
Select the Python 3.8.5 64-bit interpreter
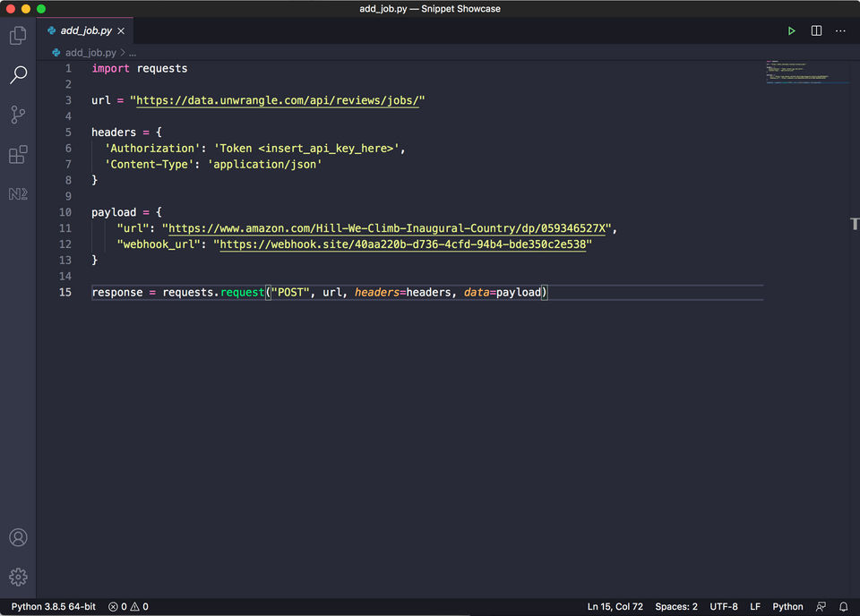pyautogui.click(x=53, y=606)
